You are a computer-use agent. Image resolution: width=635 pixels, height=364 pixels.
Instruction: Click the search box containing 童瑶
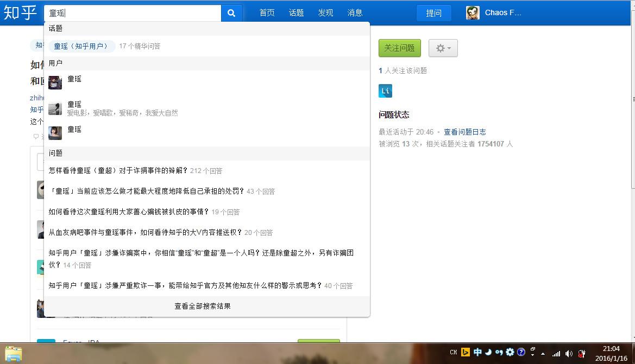click(x=133, y=13)
